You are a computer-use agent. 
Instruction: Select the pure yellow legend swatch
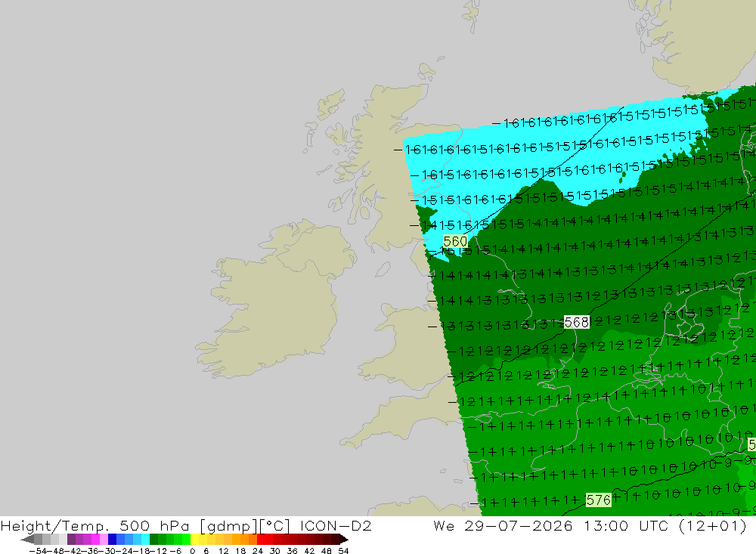tap(194, 539)
